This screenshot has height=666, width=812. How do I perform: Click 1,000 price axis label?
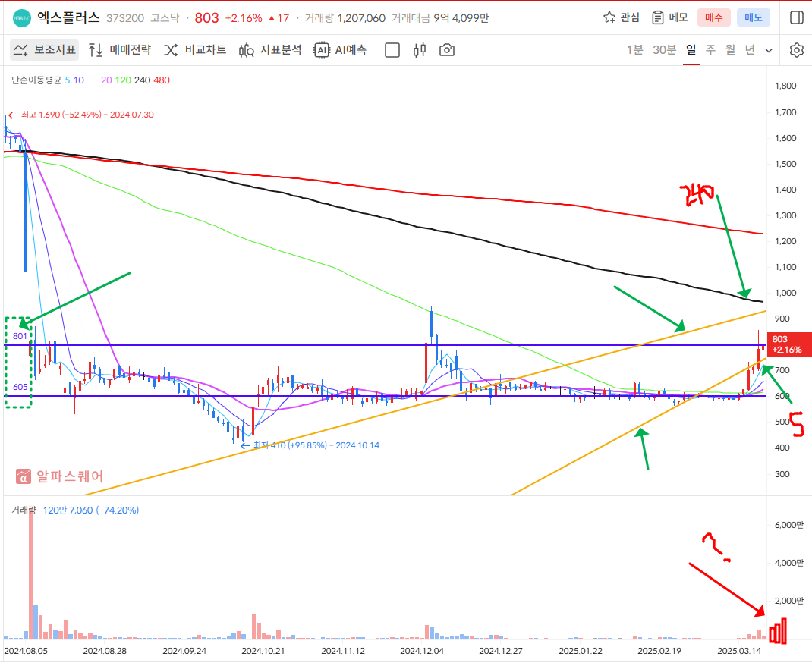click(x=785, y=293)
